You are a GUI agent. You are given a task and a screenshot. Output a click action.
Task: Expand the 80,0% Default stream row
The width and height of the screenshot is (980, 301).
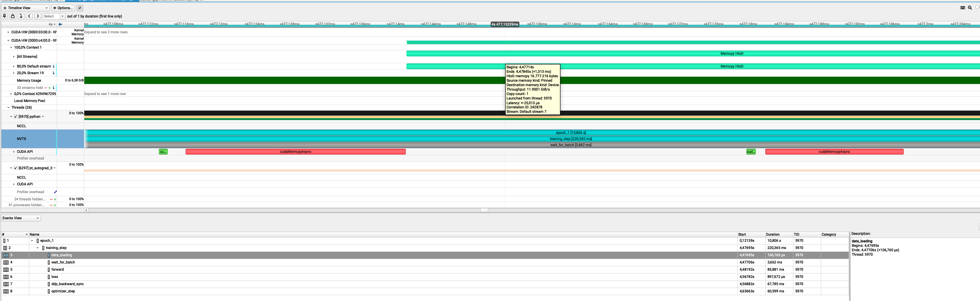pos(14,66)
